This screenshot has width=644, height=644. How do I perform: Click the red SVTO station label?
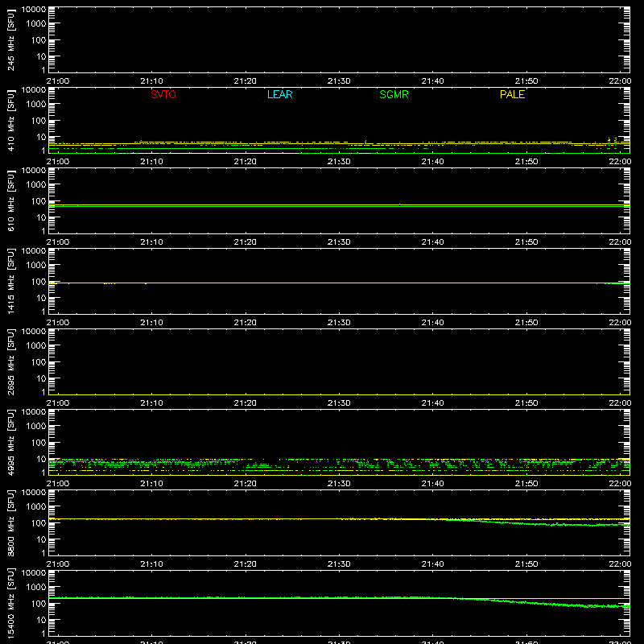point(163,94)
